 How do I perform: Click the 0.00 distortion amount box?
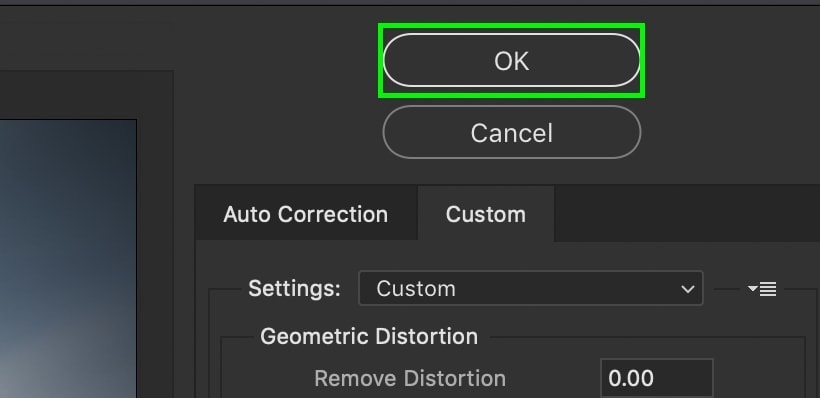pyautogui.click(x=656, y=378)
